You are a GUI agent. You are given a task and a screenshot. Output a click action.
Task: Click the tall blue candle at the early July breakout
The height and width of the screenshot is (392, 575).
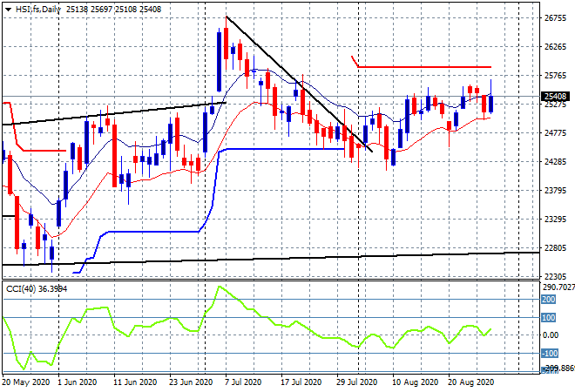(x=218, y=61)
